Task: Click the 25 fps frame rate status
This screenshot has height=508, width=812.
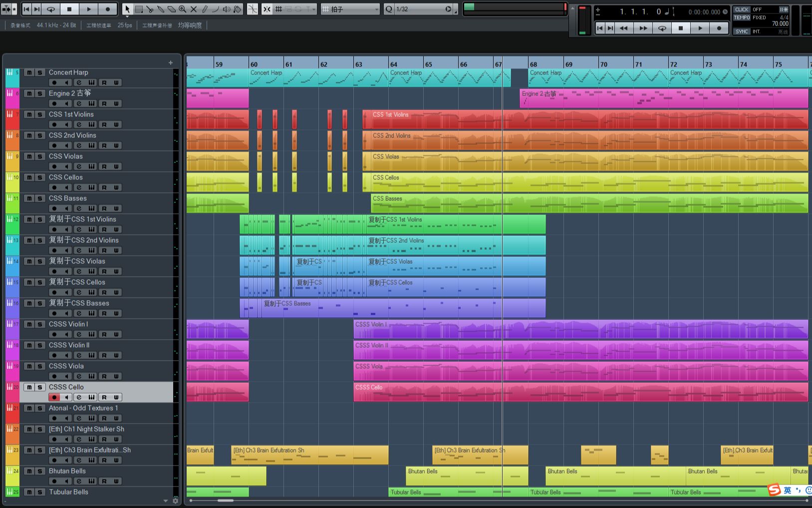Action: (125, 25)
